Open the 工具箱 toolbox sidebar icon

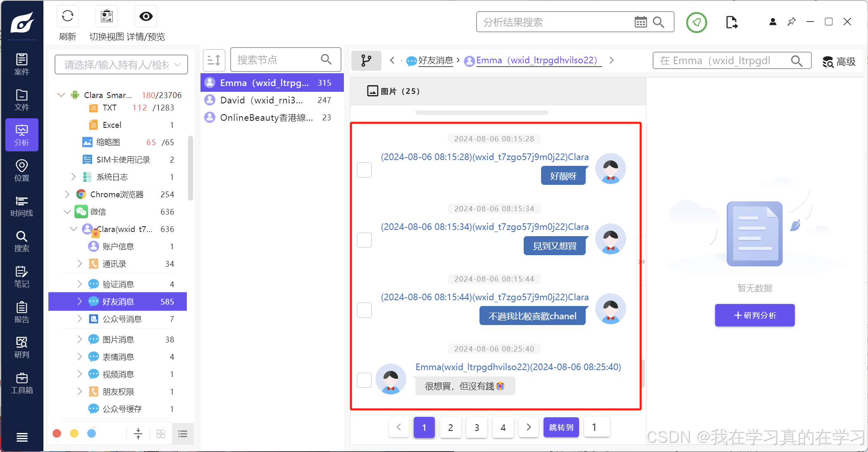point(21,383)
